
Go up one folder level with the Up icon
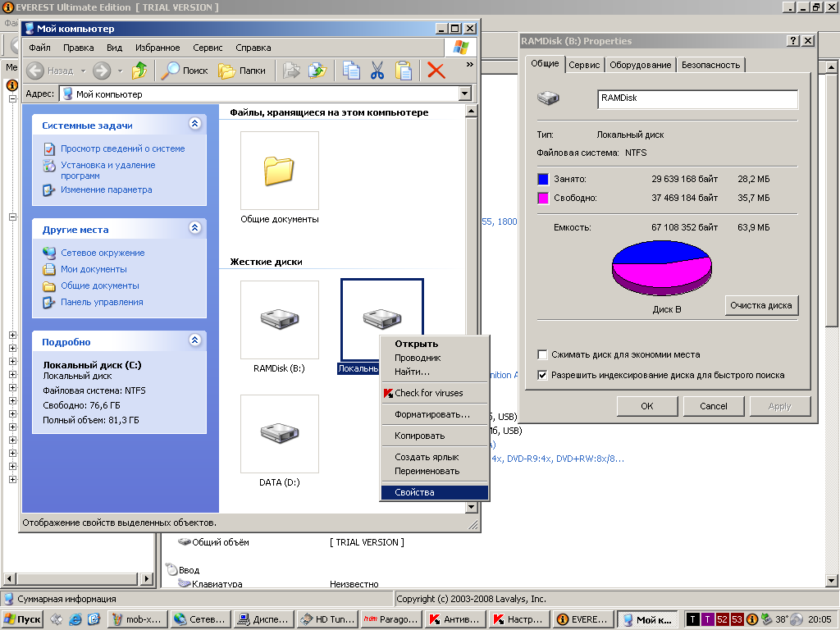(x=139, y=71)
